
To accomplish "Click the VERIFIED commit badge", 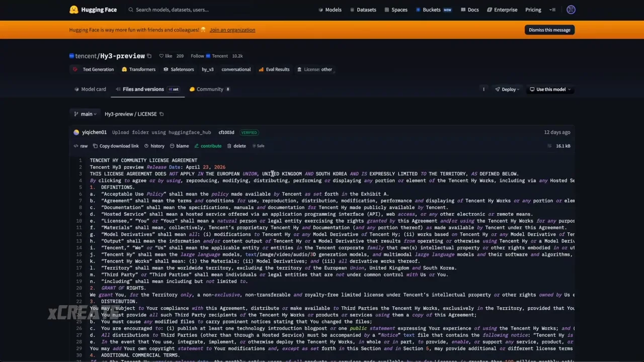I will [249, 132].
